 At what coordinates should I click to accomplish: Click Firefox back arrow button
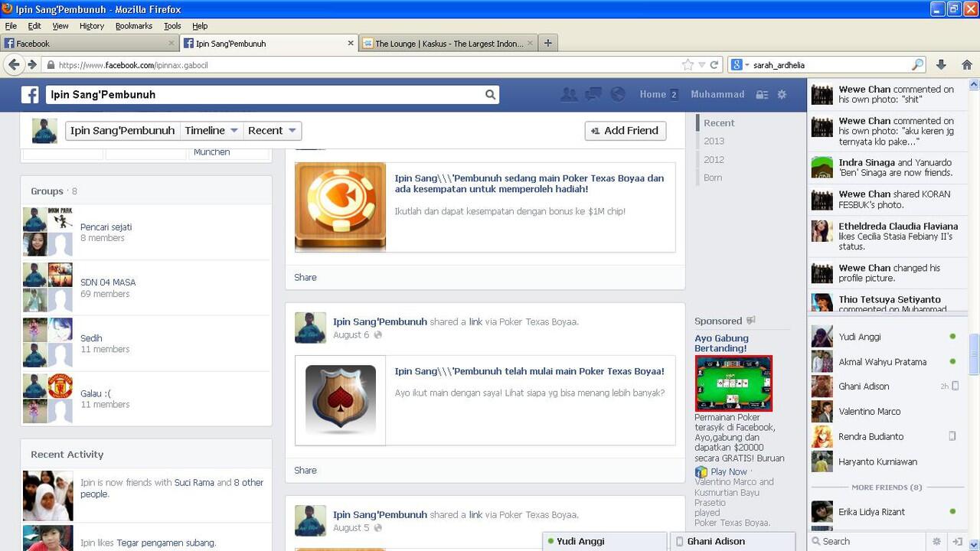pyautogui.click(x=14, y=65)
